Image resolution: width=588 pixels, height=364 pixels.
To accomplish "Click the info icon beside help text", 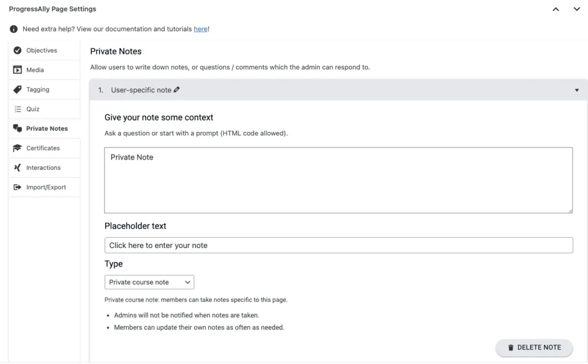I will click(14, 29).
